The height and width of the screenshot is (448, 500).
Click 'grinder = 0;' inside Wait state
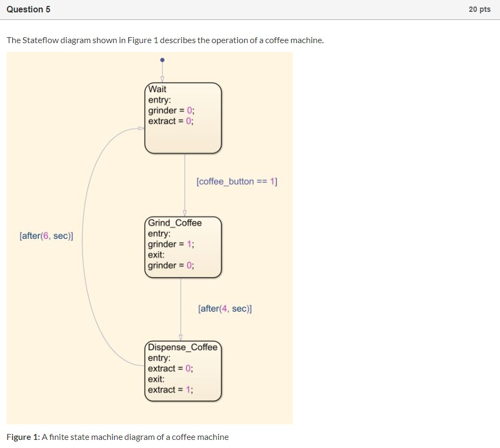pyautogui.click(x=171, y=111)
